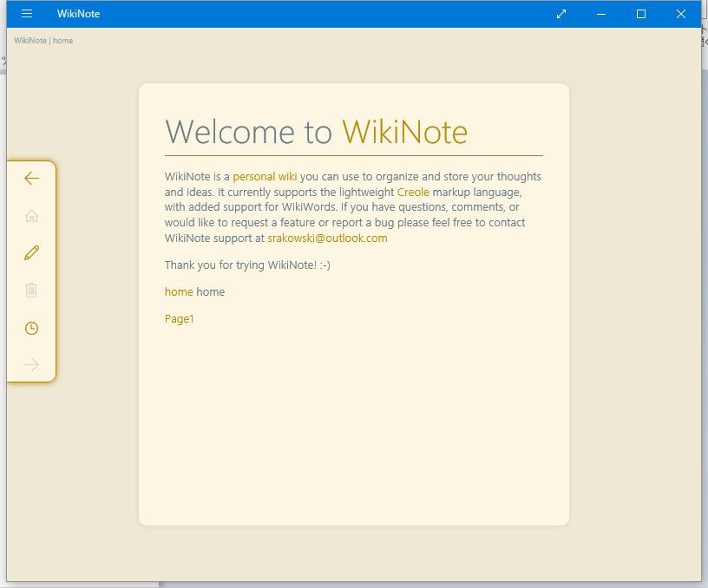Click the 'Welcome to WikiNote' heading
The image size is (708, 588).
317,132
